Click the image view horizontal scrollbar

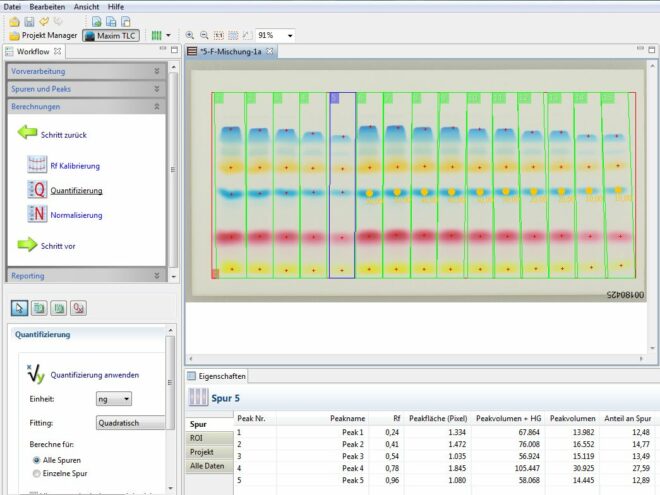click(416, 359)
